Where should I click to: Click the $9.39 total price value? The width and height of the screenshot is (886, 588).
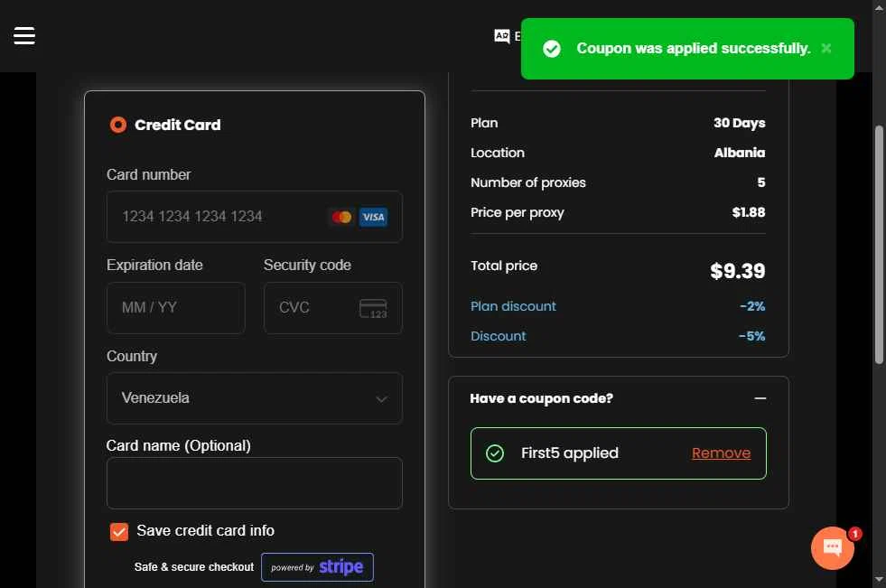737,271
